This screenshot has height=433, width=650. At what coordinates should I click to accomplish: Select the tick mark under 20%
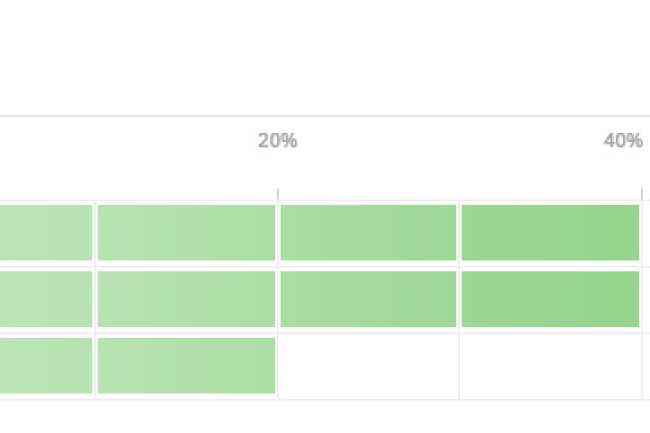coord(278,194)
